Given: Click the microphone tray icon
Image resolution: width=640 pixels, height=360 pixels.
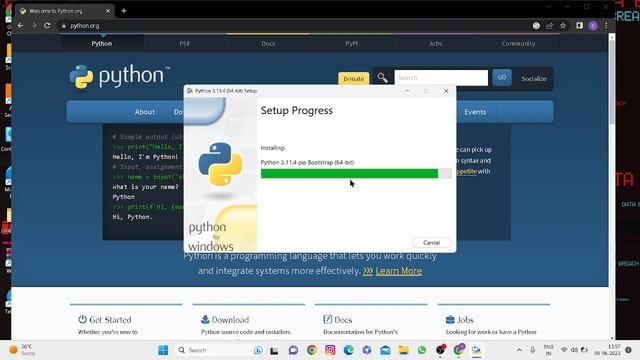Looking at the screenshot, I should pyautogui.click(x=533, y=350).
